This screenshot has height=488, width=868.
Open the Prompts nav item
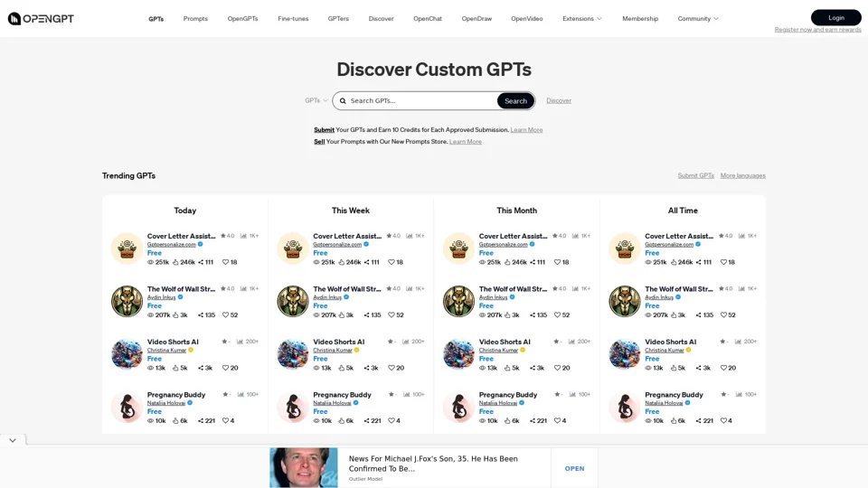tap(195, 19)
